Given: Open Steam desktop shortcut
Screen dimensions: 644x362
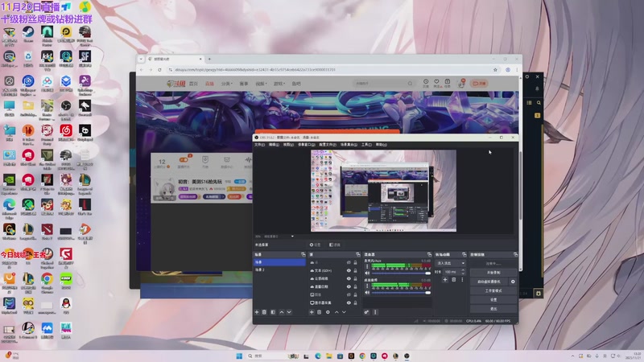Looking at the screenshot, I should coord(28,35).
